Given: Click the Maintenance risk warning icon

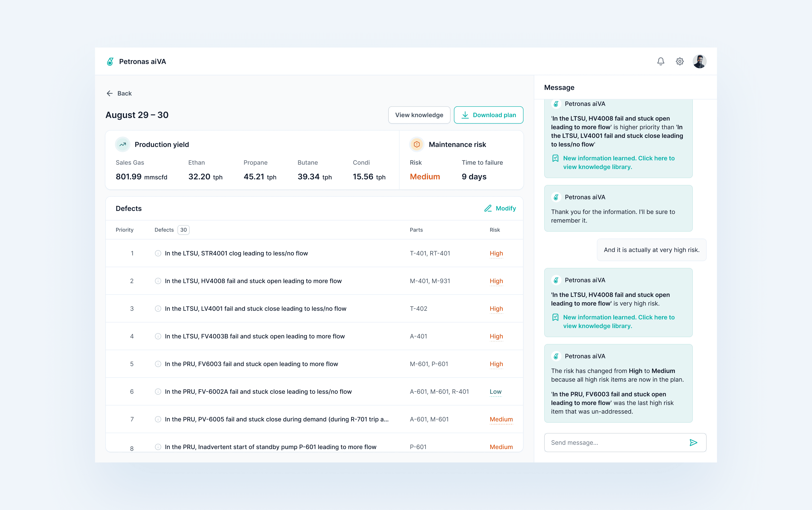Looking at the screenshot, I should coord(417,144).
